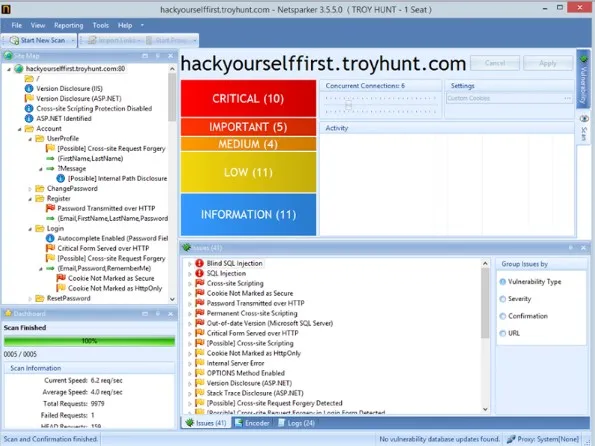The height and width of the screenshot is (446, 595).
Task: Collapse the Login folder node
Action: coord(30,229)
